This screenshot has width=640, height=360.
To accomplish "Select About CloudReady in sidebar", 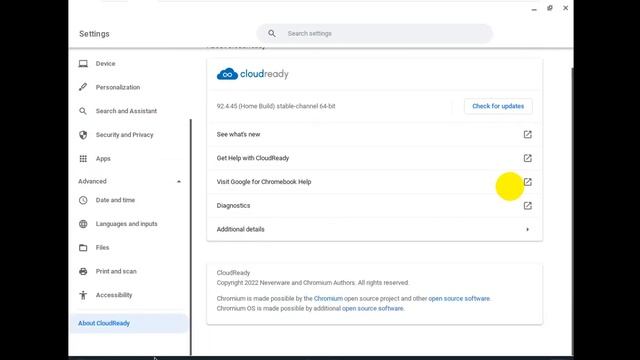I will (x=129, y=323).
